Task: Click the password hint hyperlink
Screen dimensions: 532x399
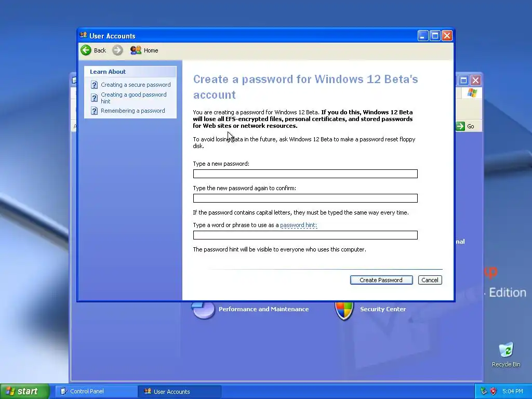Action: (298, 225)
